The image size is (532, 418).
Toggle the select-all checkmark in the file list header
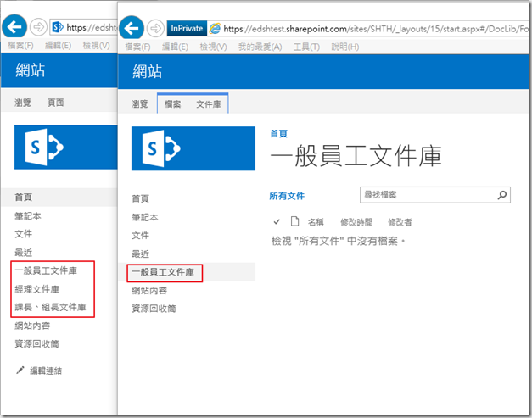[277, 221]
